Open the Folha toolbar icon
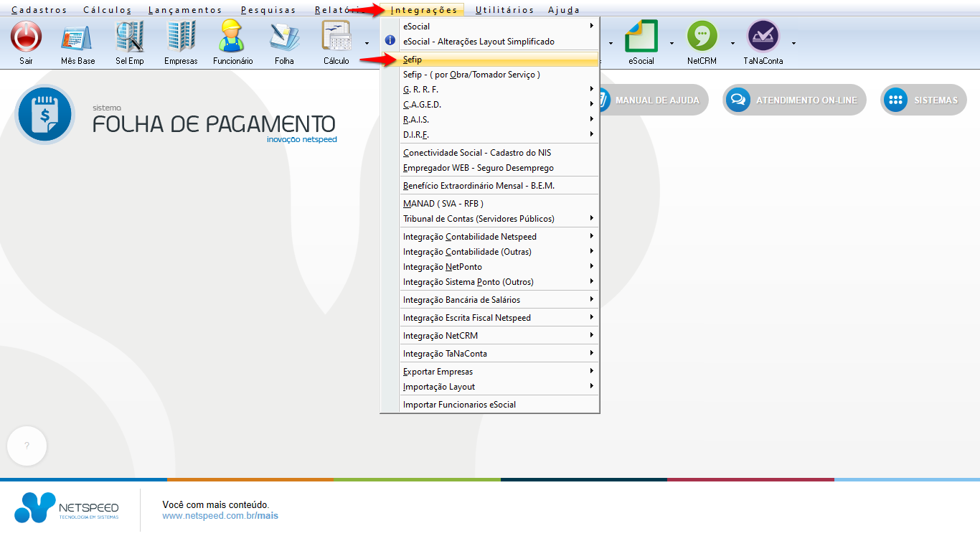 pos(284,37)
